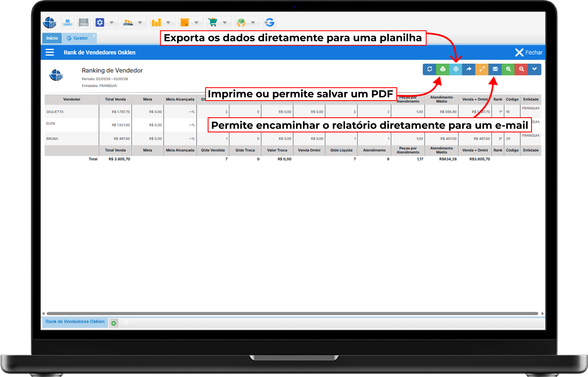Expand the blue chevron toolbar dropdown

tap(534, 69)
